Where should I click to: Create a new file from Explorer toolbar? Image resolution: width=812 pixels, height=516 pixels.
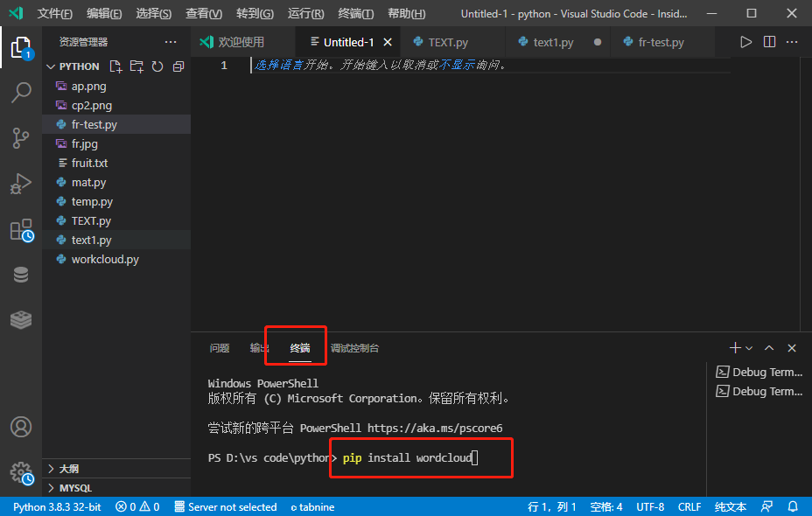(x=115, y=66)
